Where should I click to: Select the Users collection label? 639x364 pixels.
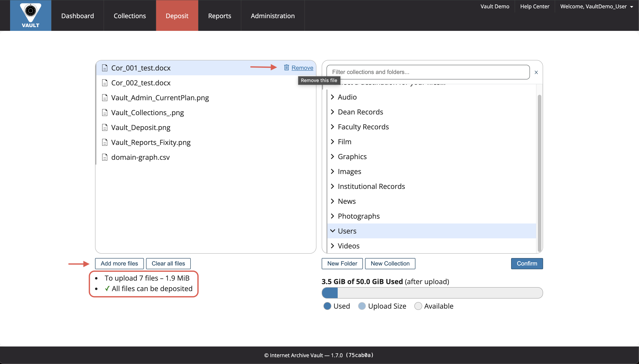tap(347, 231)
